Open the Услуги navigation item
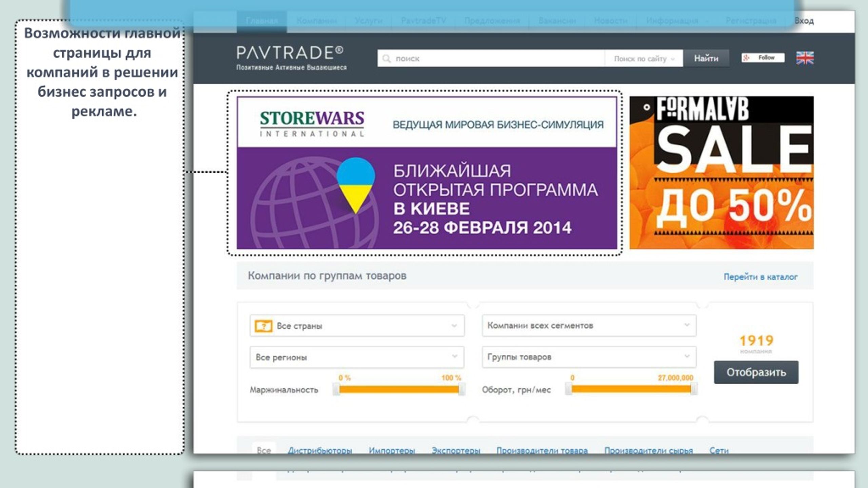Viewport: 868px width, 488px height. (x=369, y=21)
